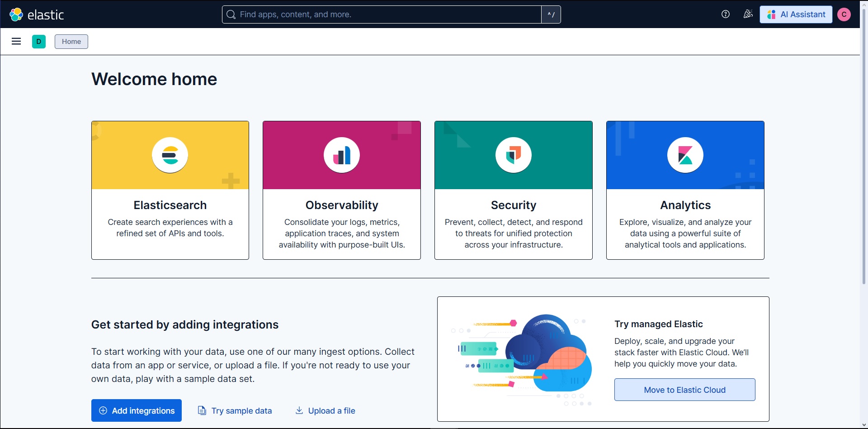Click the Elastic logo
This screenshot has width=868, height=429.
(37, 14)
